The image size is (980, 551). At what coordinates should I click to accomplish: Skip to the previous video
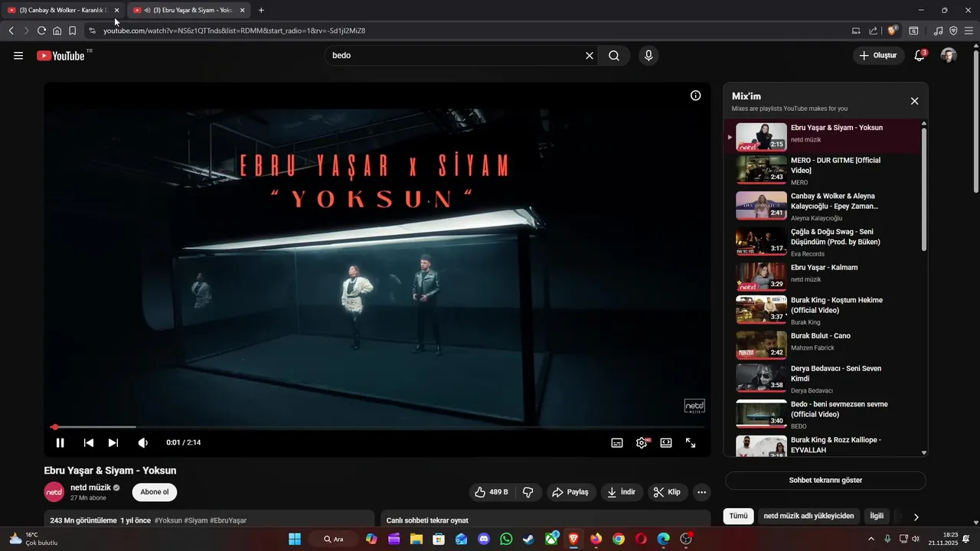88,442
